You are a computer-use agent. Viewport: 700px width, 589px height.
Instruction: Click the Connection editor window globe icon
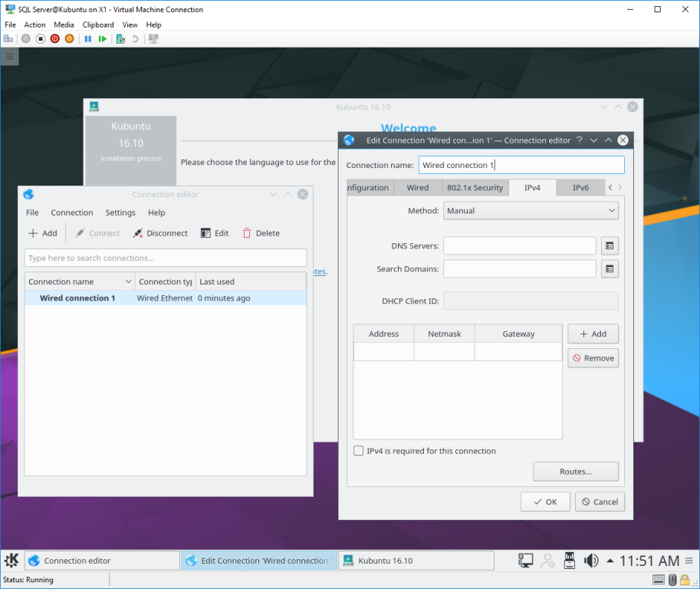28,194
